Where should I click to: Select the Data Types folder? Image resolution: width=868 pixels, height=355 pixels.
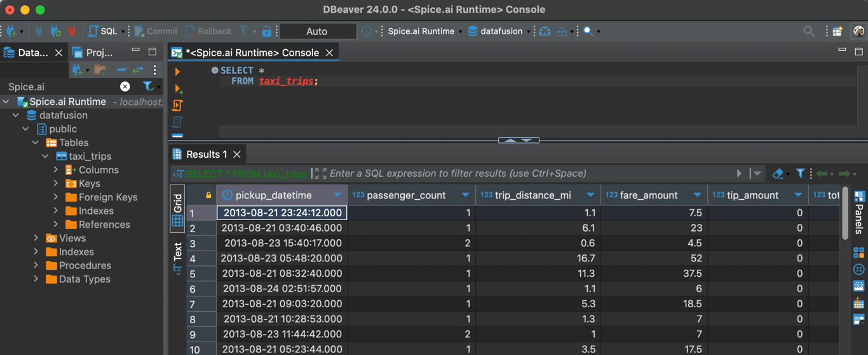78,279
